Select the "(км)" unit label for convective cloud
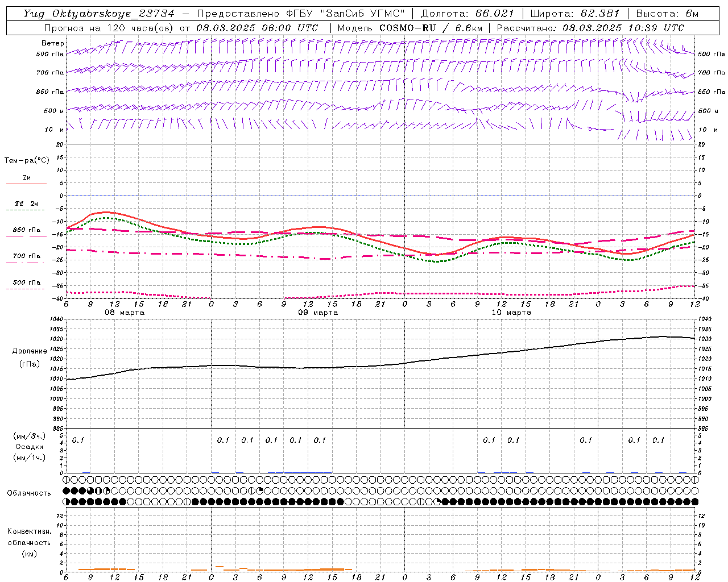Image resolution: width=728 pixels, height=582 pixels. click(28, 553)
